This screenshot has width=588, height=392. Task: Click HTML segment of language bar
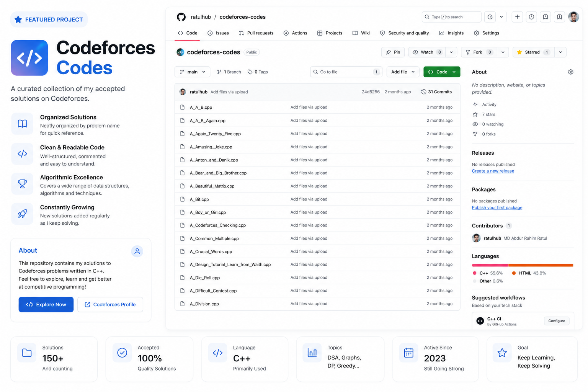(541, 265)
